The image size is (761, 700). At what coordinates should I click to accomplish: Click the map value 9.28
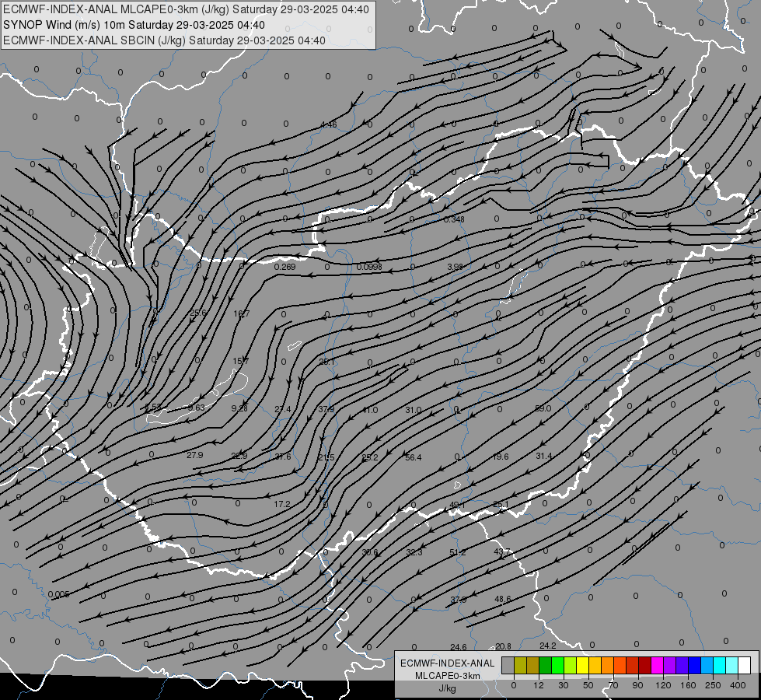(239, 408)
